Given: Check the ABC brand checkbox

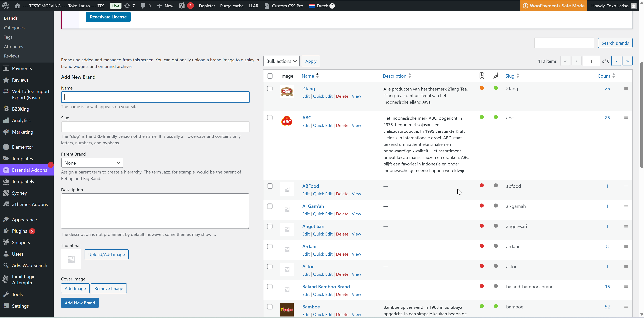Looking at the screenshot, I should tap(270, 118).
